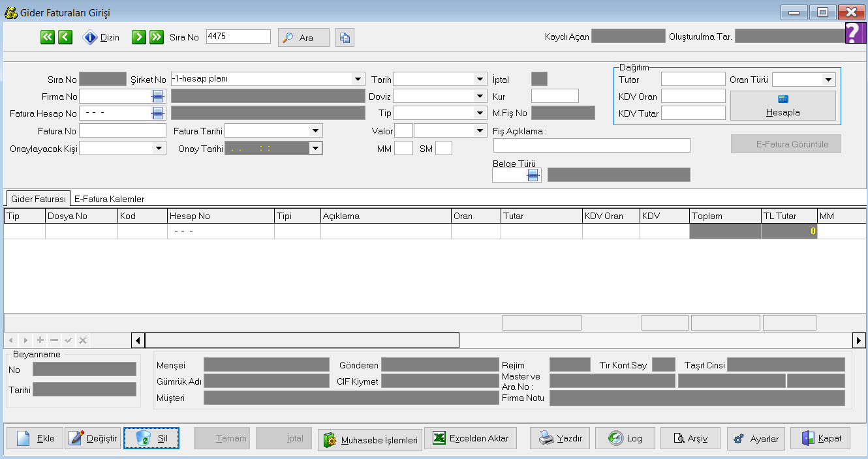Open Belge Türü lookup button
Viewport: 868px width, 459px height.
(533, 175)
